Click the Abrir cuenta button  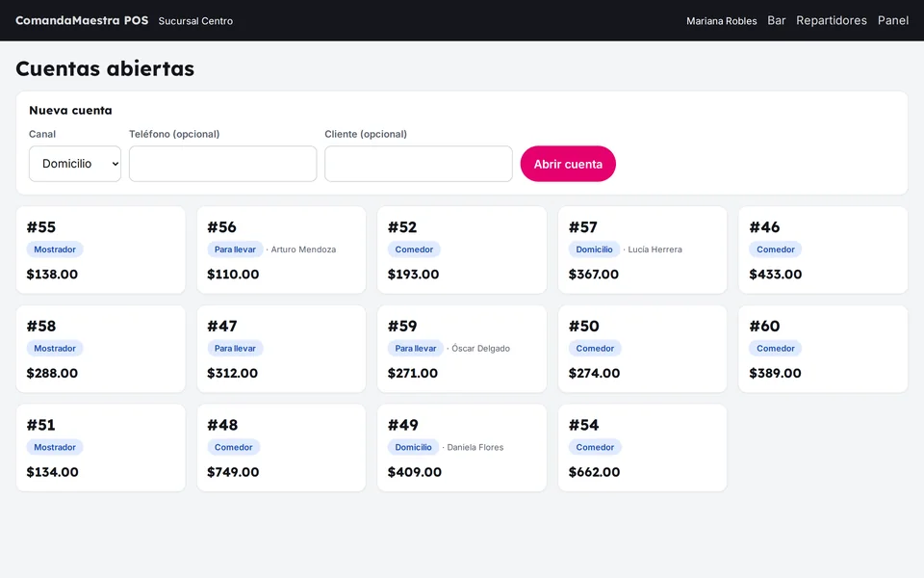[x=568, y=164]
